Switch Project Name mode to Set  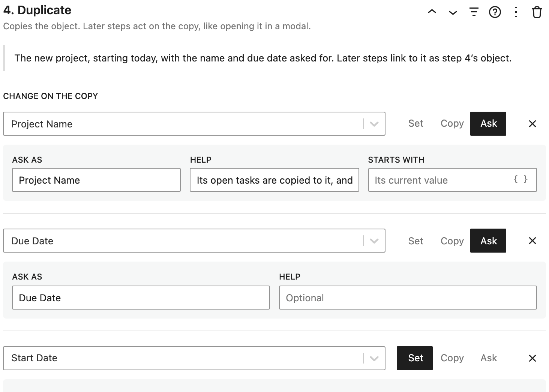coord(415,124)
